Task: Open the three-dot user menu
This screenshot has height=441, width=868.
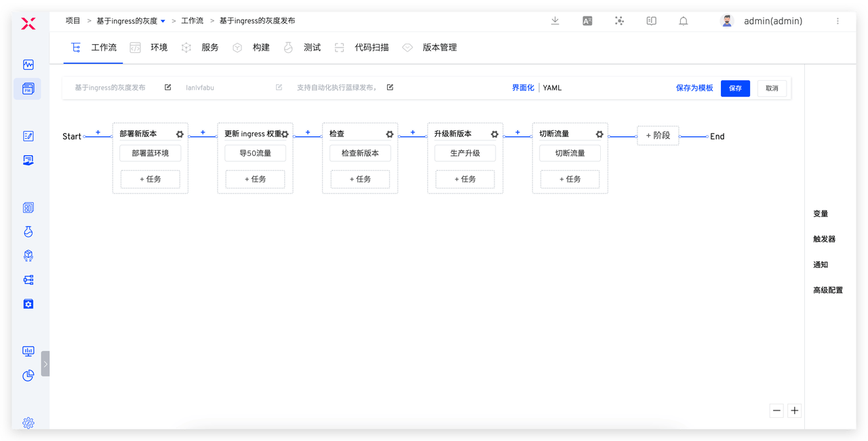Action: (x=837, y=21)
